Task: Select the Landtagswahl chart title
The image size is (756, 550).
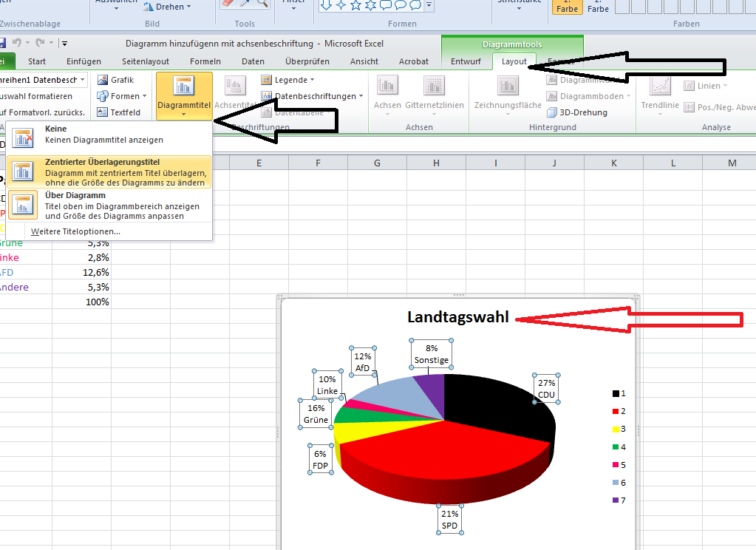Action: 457,317
